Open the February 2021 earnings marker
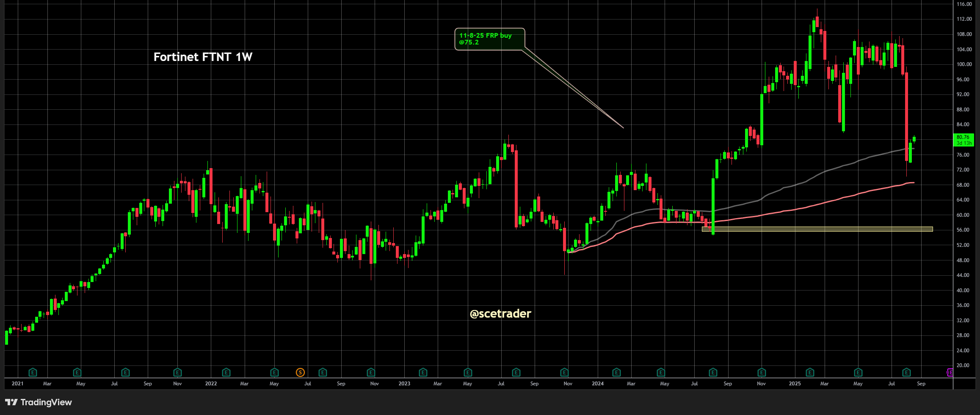 pyautogui.click(x=33, y=373)
